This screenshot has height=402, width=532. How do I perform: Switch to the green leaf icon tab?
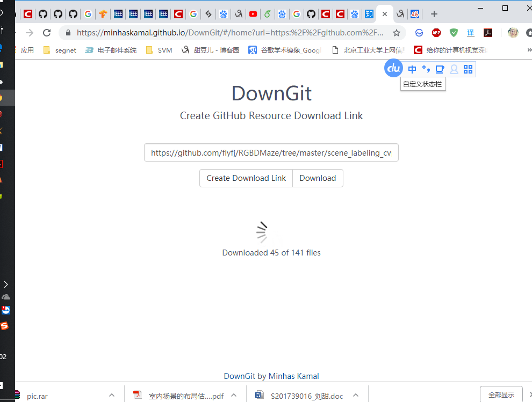click(268, 14)
